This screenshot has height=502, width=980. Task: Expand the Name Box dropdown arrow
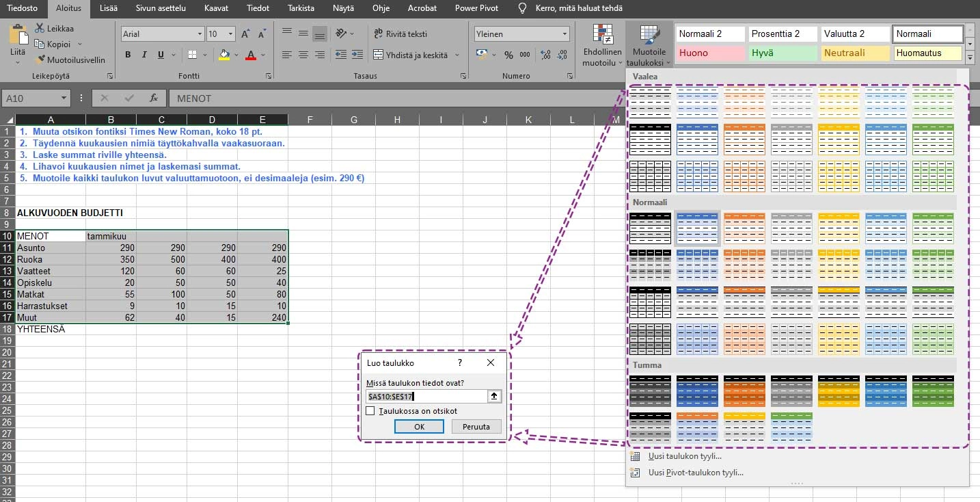click(x=64, y=98)
